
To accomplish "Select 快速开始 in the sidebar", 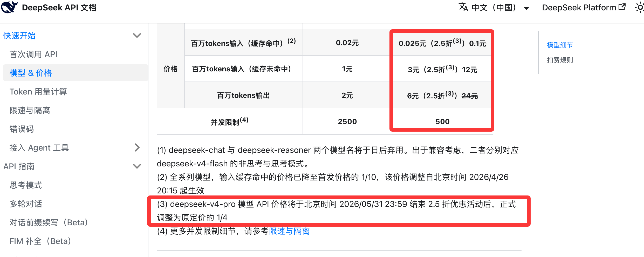I will [x=19, y=36].
